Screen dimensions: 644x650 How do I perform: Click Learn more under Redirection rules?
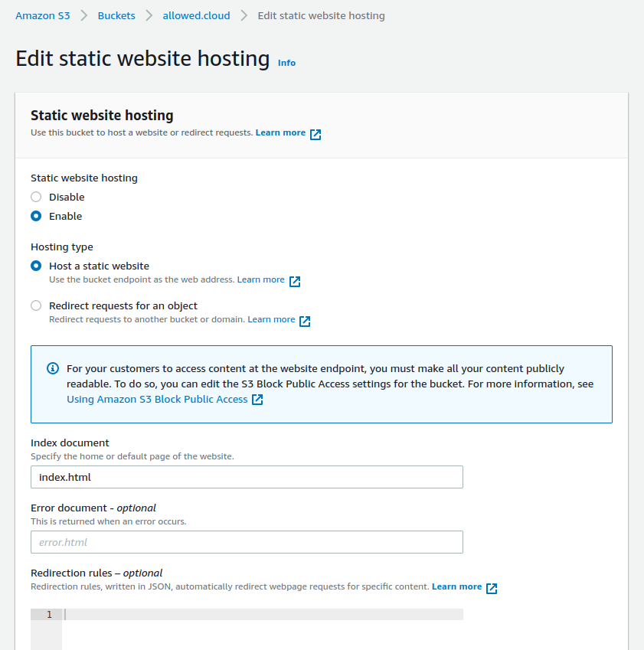click(x=456, y=586)
